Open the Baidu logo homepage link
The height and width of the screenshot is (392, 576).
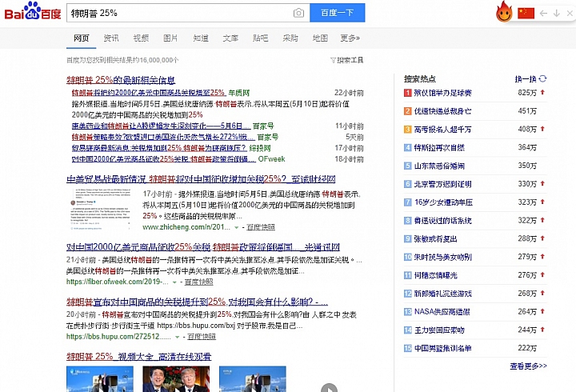[x=33, y=11]
